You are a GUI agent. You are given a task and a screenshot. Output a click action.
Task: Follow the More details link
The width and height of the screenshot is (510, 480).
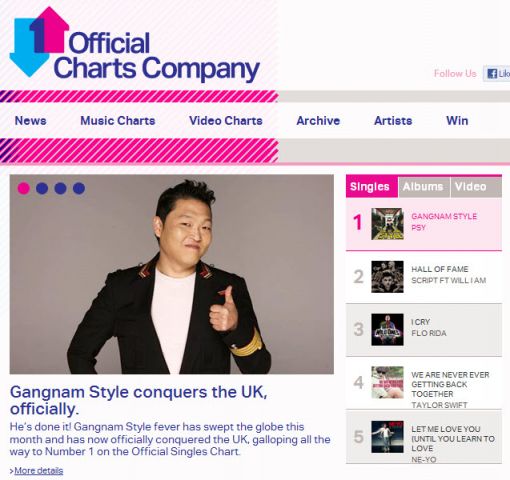pyautogui.click(x=39, y=471)
